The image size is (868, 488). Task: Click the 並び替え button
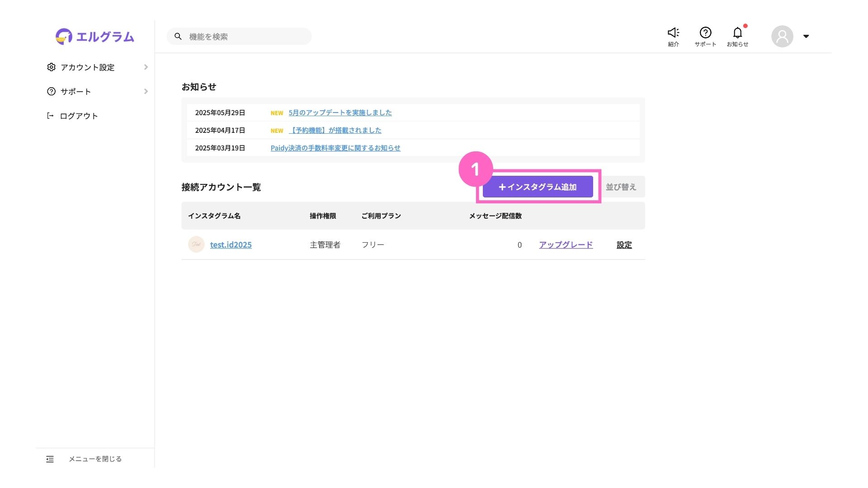click(621, 187)
